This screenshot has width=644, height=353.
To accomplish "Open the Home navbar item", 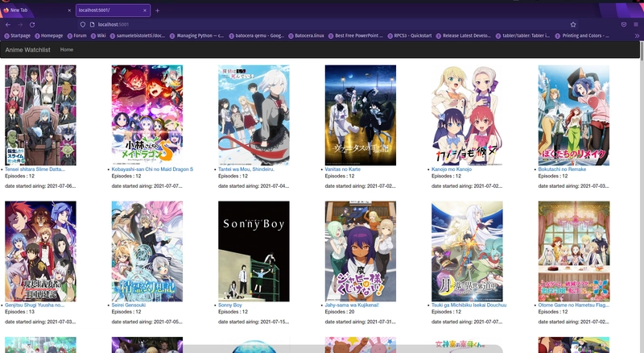I will pos(67,50).
